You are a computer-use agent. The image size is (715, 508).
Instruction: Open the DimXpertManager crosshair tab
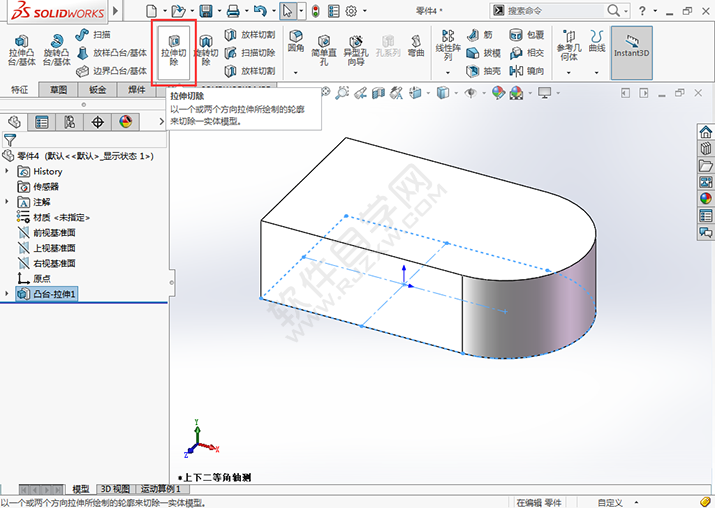point(98,122)
